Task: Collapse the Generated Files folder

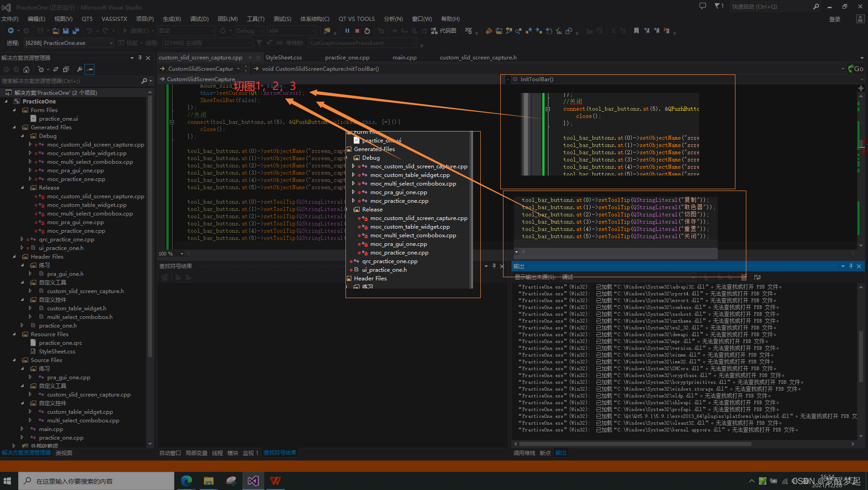Action: point(14,127)
